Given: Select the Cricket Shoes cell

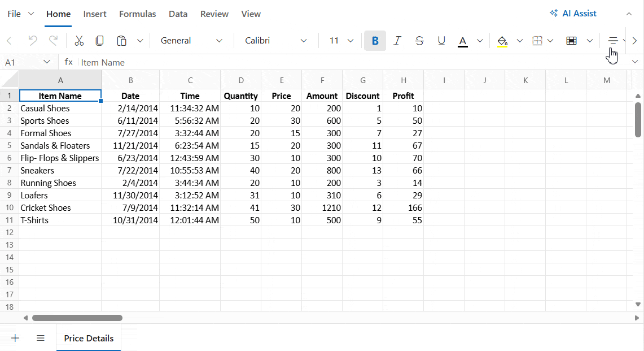Looking at the screenshot, I should tap(60, 208).
